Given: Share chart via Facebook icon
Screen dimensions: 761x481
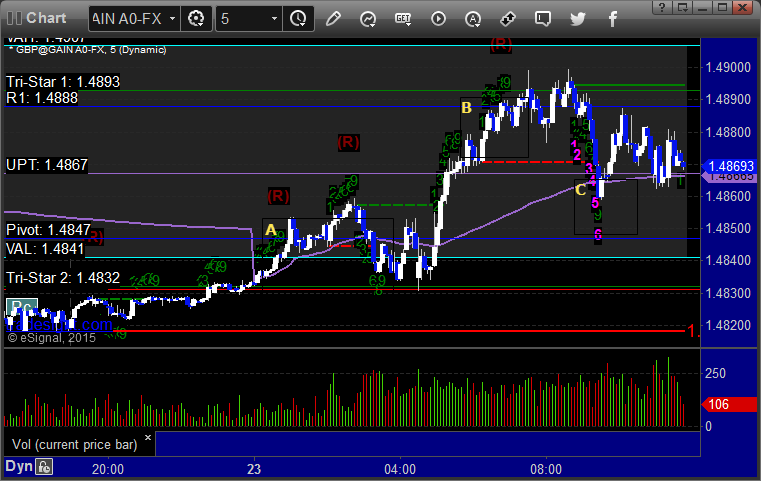Looking at the screenshot, I should (x=613, y=19).
